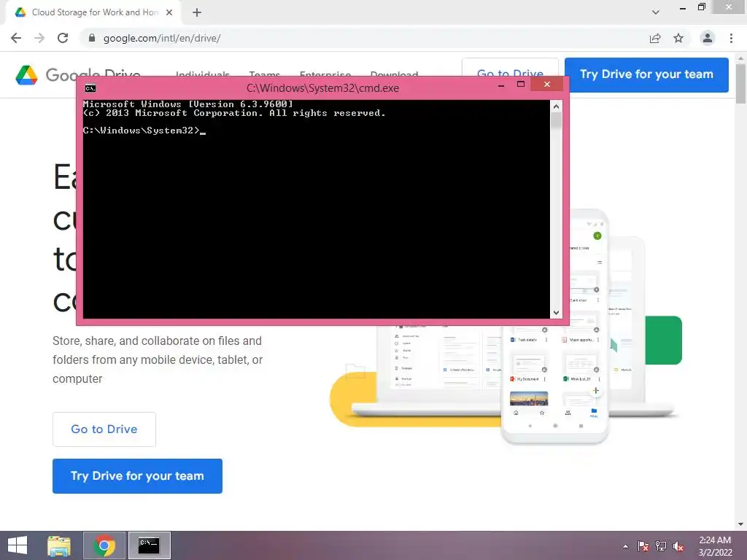This screenshot has width=747, height=560.
Task: Restore down the Chrome window
Action: 701,7
